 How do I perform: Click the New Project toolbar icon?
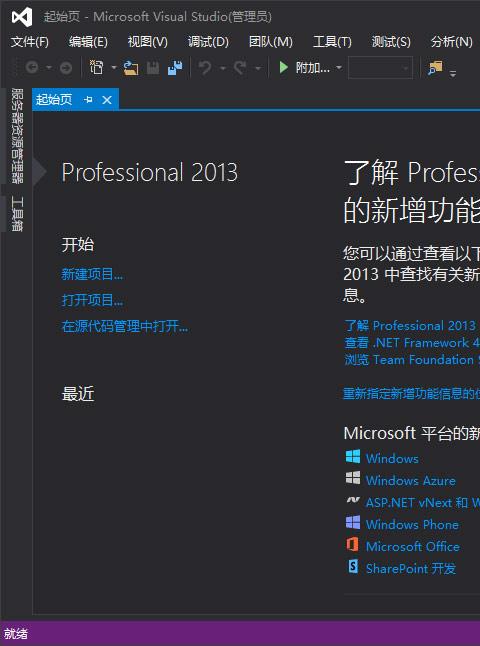tap(96, 68)
